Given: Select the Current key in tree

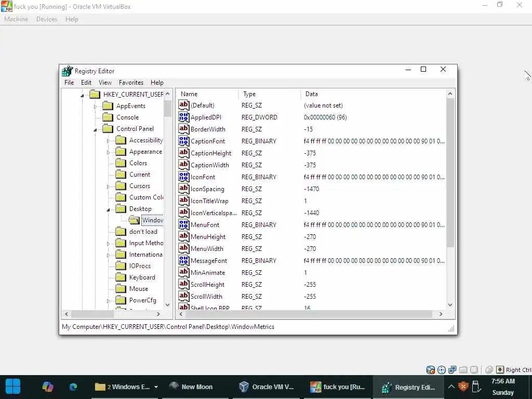Looking at the screenshot, I should [139, 175].
